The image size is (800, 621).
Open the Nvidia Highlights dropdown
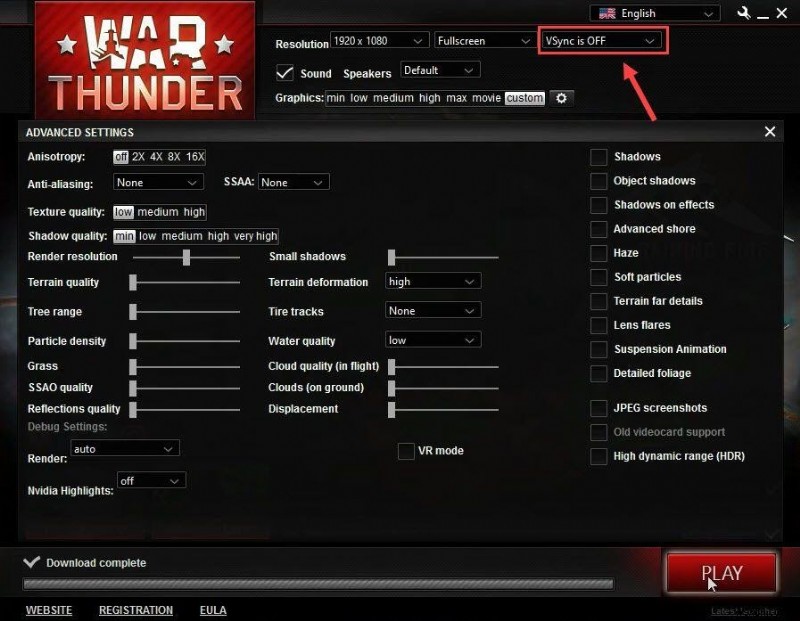tap(151, 481)
